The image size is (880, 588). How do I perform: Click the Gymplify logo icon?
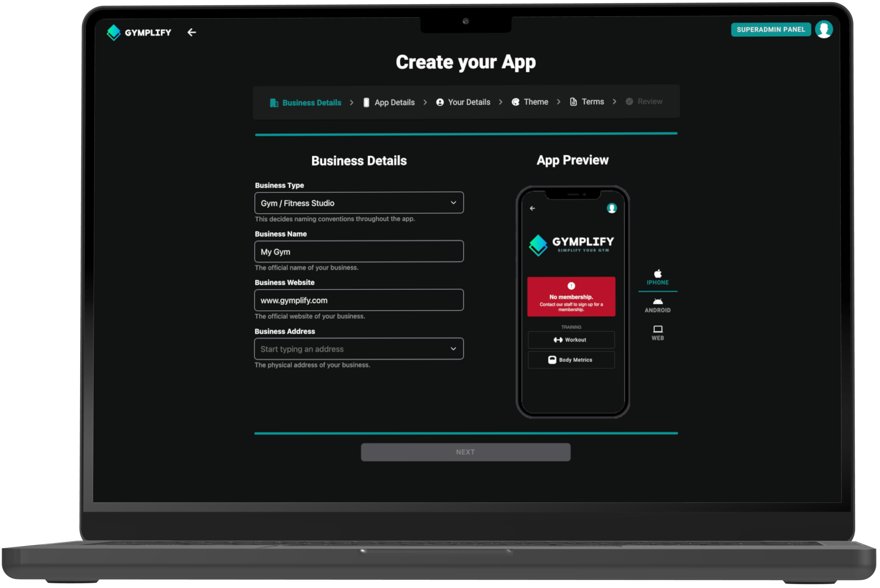[113, 33]
